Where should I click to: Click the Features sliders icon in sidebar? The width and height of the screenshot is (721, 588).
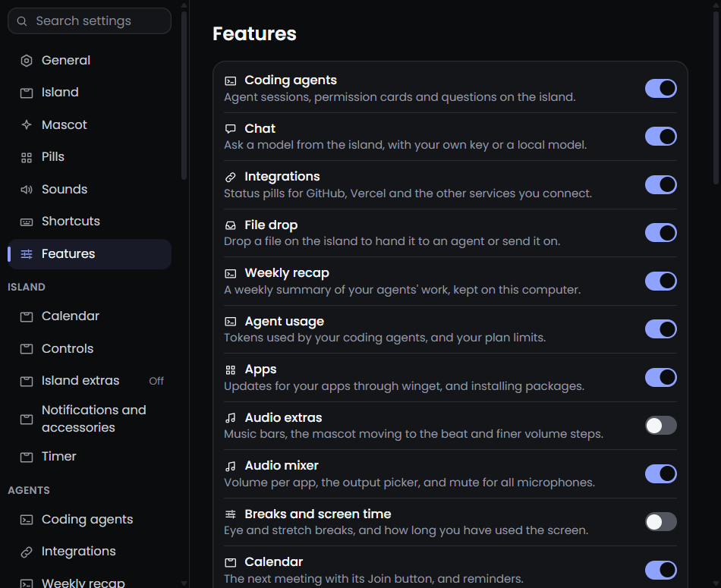pyautogui.click(x=27, y=253)
